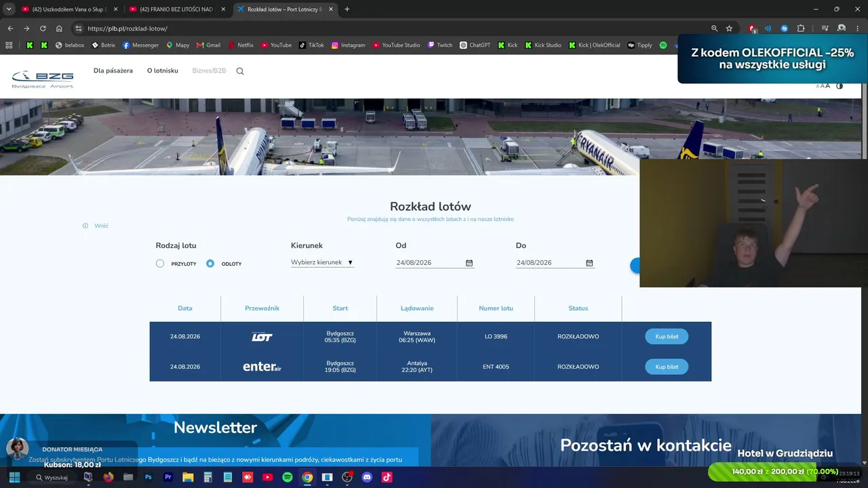Image resolution: width=868 pixels, height=488 pixels.
Task: Open the Gmail bookmark
Action: 208,45
